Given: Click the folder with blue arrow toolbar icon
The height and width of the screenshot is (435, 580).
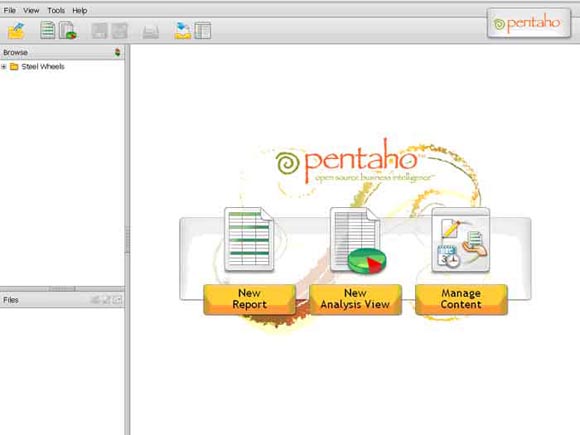Looking at the screenshot, I should pyautogui.click(x=183, y=31).
